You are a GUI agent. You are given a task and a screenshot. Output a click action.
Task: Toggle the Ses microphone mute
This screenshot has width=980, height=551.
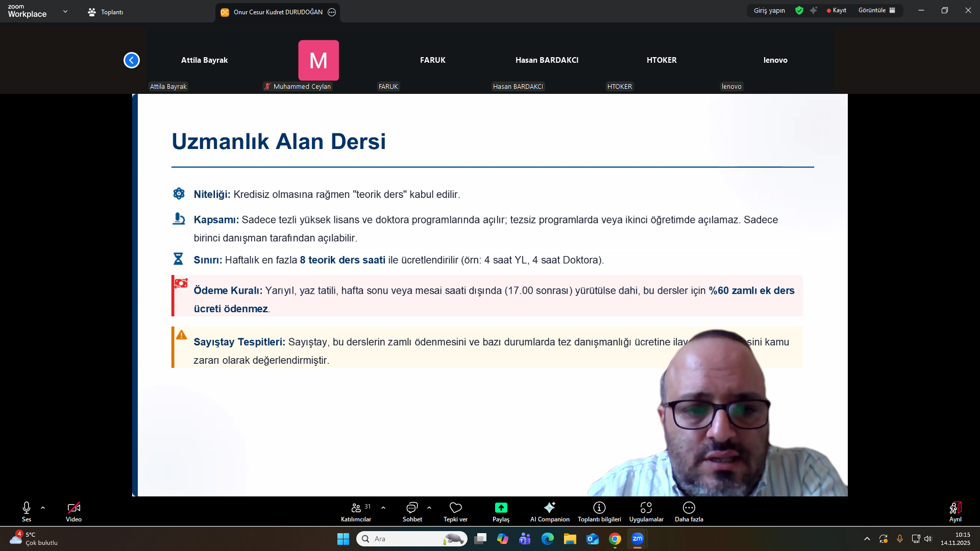coord(27,508)
